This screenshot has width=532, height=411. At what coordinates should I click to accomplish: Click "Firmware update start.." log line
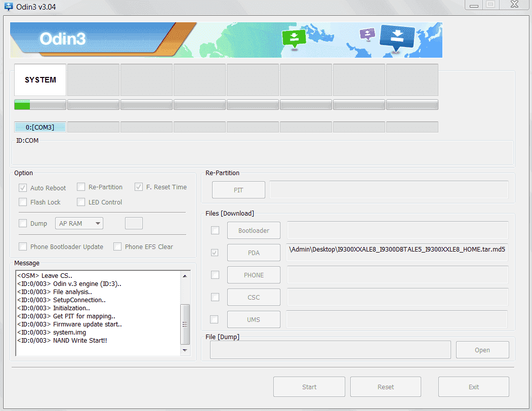pos(69,324)
